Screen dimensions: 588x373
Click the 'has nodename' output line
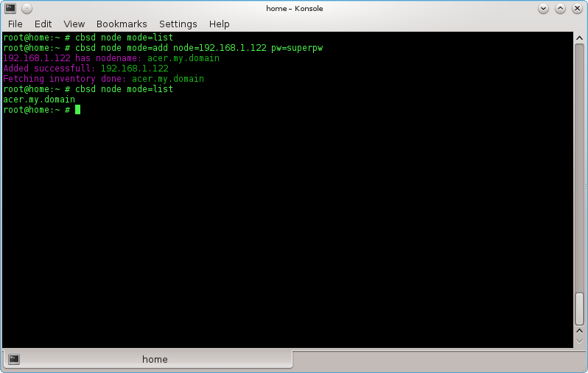click(x=111, y=58)
